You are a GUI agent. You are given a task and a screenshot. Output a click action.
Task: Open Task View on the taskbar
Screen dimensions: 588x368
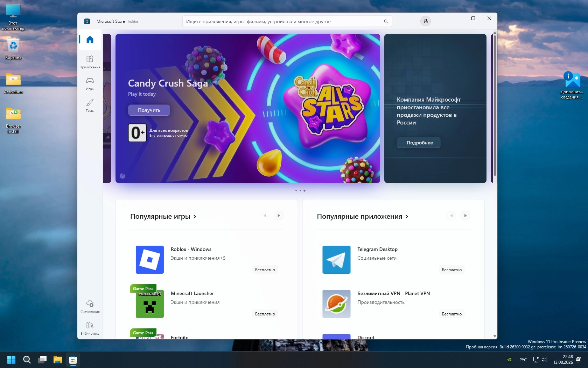tap(42, 360)
